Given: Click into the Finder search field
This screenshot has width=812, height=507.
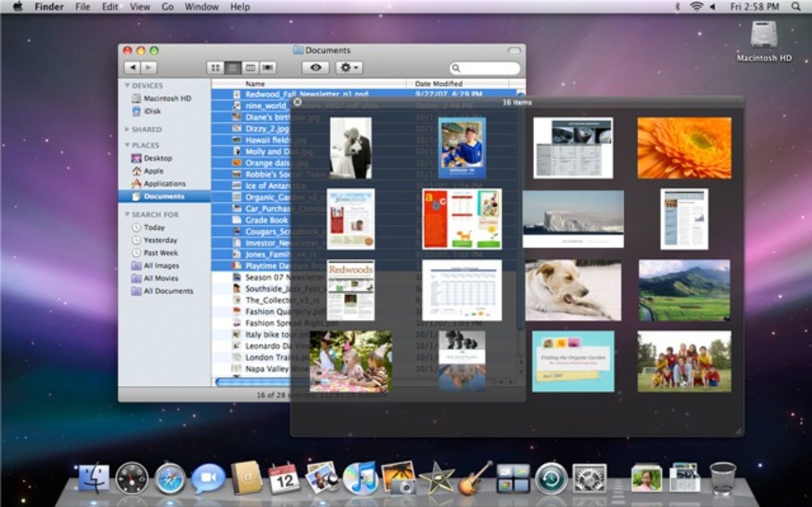Looking at the screenshot, I should (x=483, y=68).
